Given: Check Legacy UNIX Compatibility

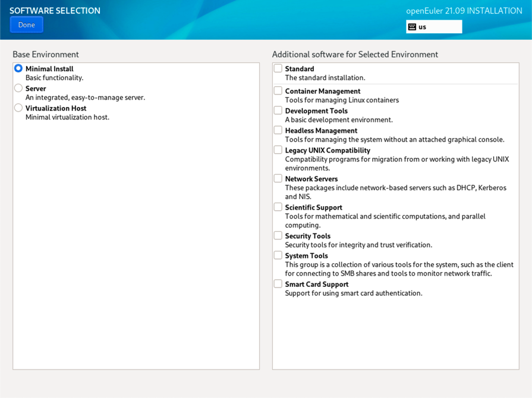Looking at the screenshot, I should point(278,150).
